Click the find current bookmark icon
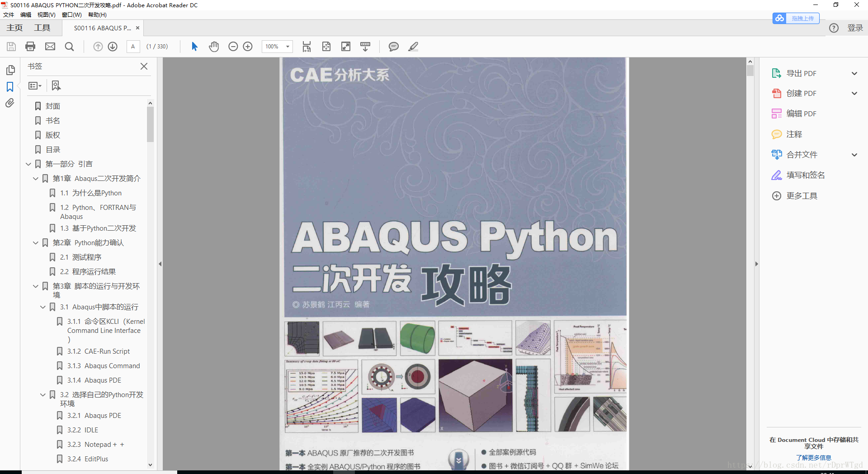The image size is (868, 474). pyautogui.click(x=56, y=85)
